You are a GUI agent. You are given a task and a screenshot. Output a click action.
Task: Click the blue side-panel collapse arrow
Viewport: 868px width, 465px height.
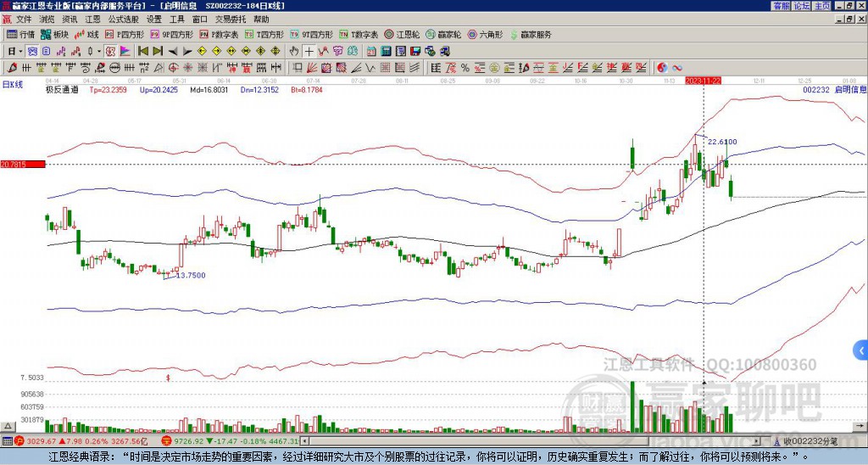pyautogui.click(x=861, y=350)
